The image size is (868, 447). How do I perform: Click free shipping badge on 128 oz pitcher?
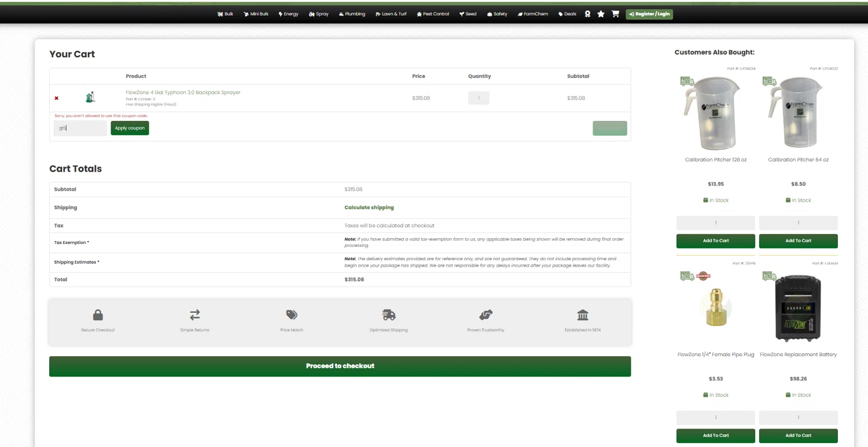pyautogui.click(x=687, y=82)
